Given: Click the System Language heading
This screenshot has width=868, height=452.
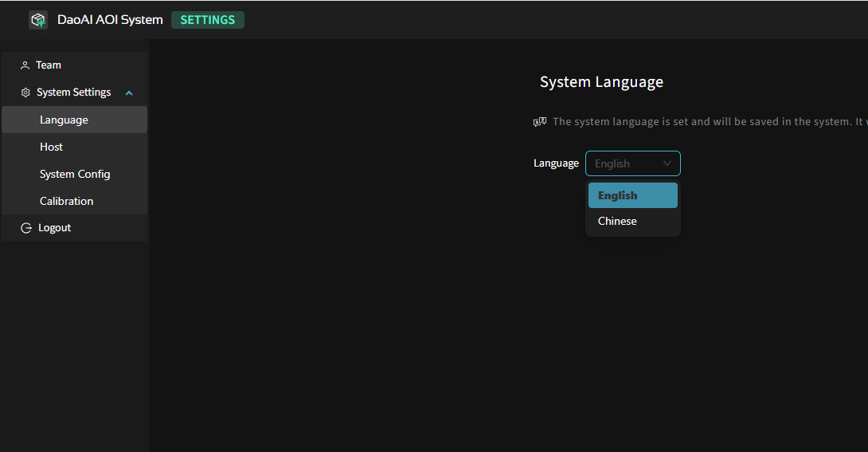Looking at the screenshot, I should pyautogui.click(x=601, y=82).
